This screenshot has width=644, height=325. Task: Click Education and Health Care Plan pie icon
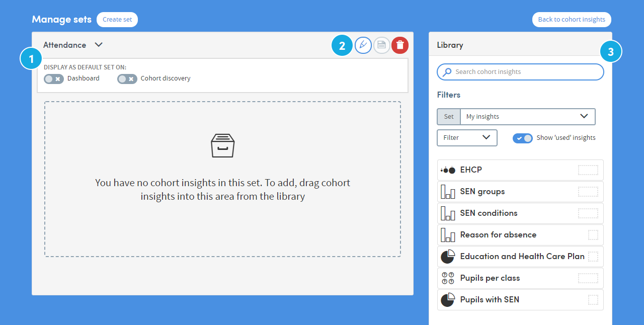pyautogui.click(x=448, y=257)
